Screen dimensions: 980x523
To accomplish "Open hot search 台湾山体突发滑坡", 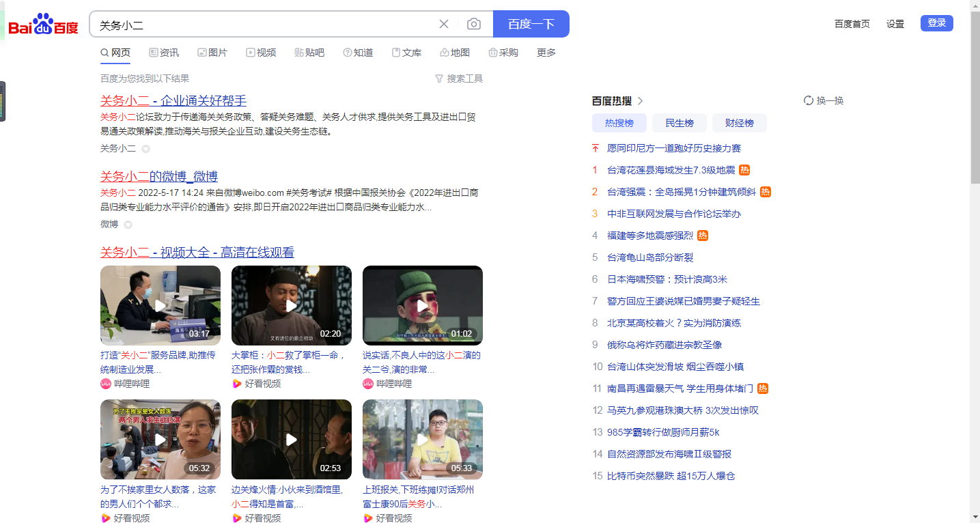I will [x=675, y=367].
